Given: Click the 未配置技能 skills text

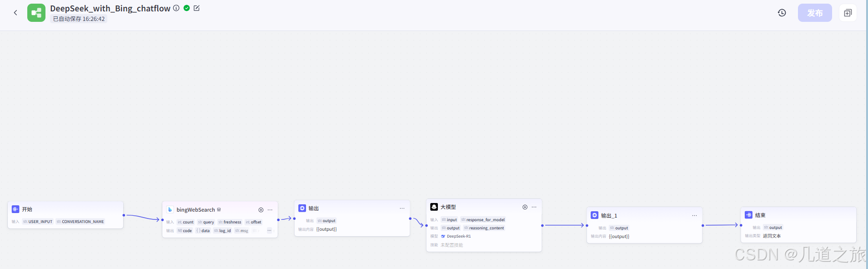Looking at the screenshot, I should click(x=452, y=245).
